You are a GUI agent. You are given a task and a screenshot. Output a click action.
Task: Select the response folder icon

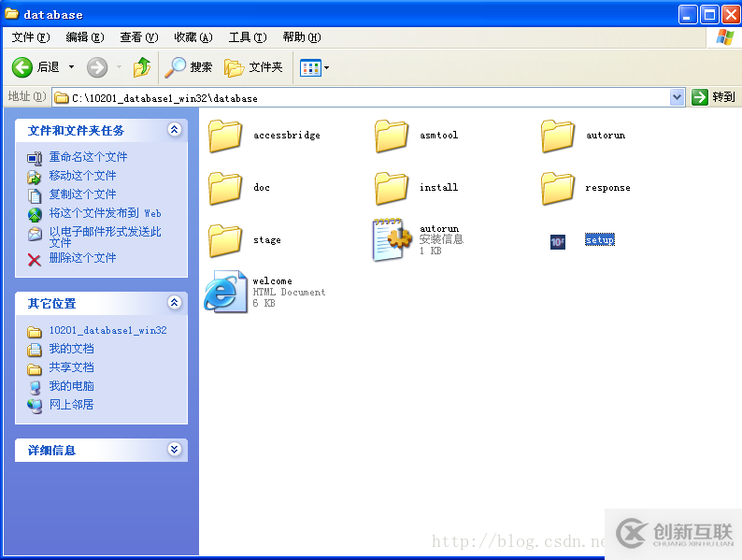click(x=558, y=188)
